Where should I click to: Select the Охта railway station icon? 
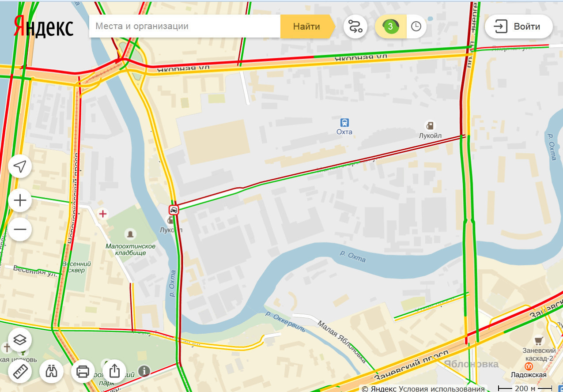(x=344, y=122)
